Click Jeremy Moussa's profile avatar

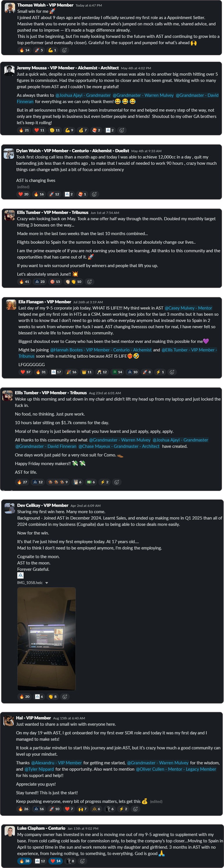pos(9,71)
